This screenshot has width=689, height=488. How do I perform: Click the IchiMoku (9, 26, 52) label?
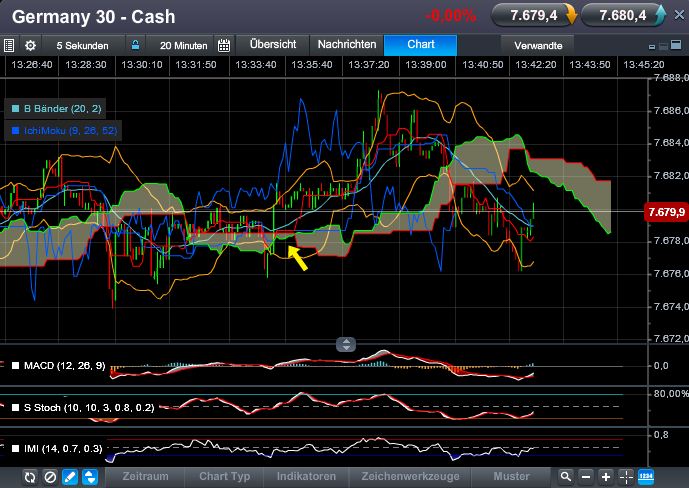point(70,130)
